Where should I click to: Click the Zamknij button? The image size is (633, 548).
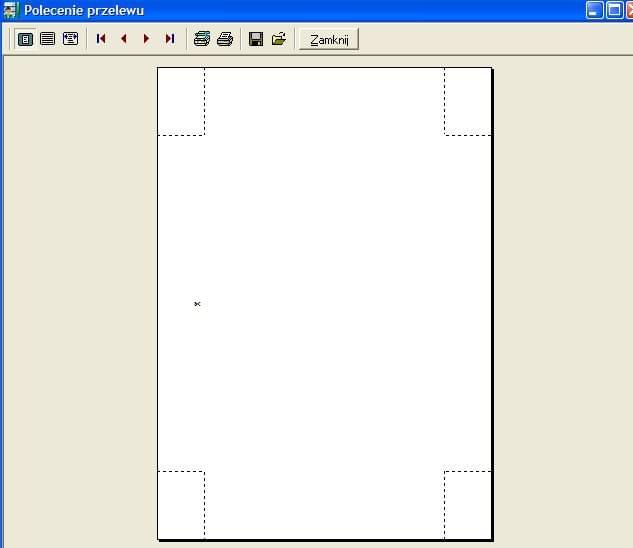click(x=329, y=40)
